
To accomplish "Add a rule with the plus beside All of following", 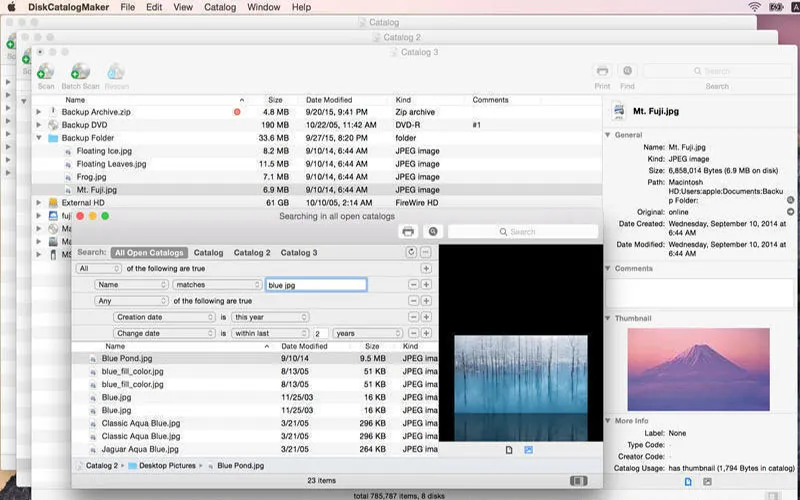I will [x=426, y=268].
